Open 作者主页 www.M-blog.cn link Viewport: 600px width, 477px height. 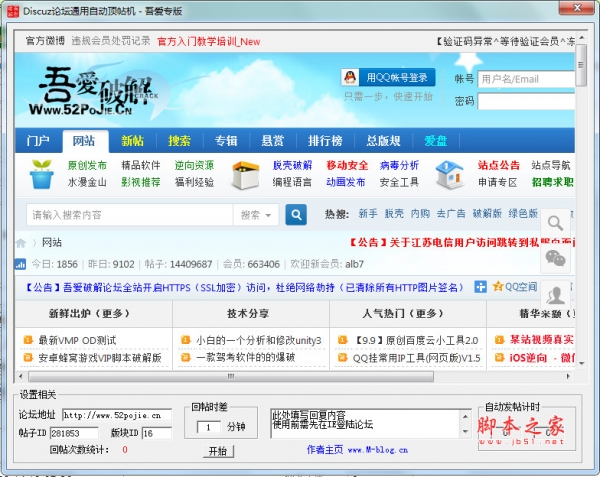357,450
